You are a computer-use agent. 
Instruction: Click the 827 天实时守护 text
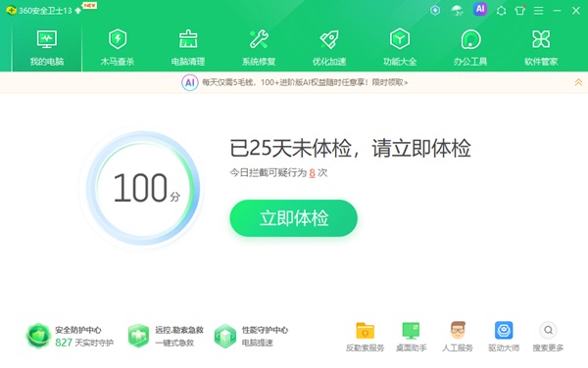pos(84,343)
